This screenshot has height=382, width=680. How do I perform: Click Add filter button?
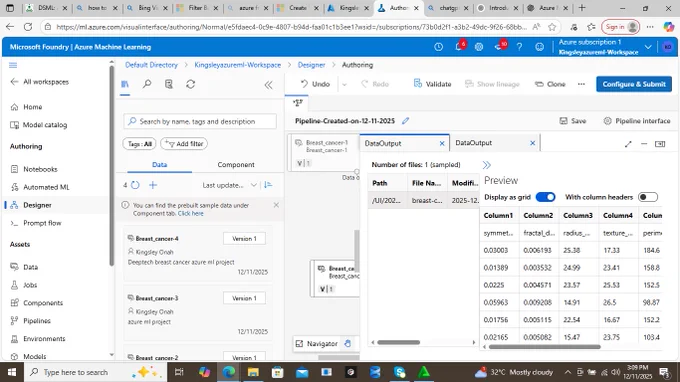pyautogui.click(x=184, y=144)
